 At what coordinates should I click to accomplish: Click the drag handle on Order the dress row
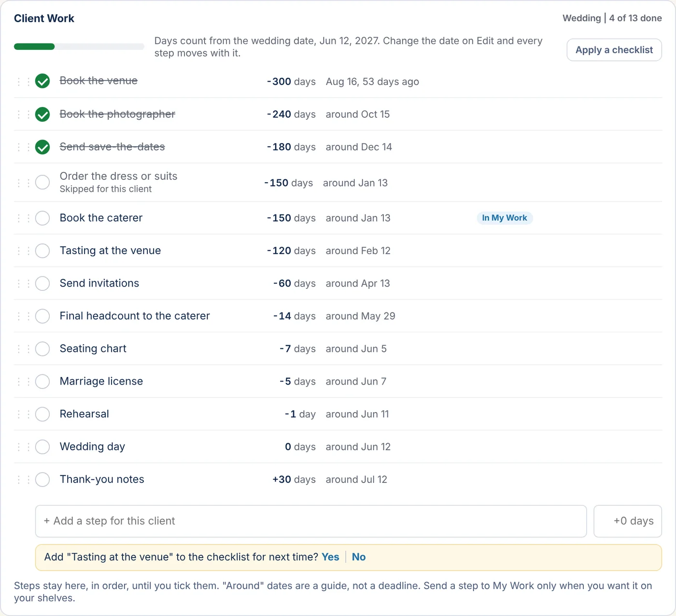click(24, 183)
